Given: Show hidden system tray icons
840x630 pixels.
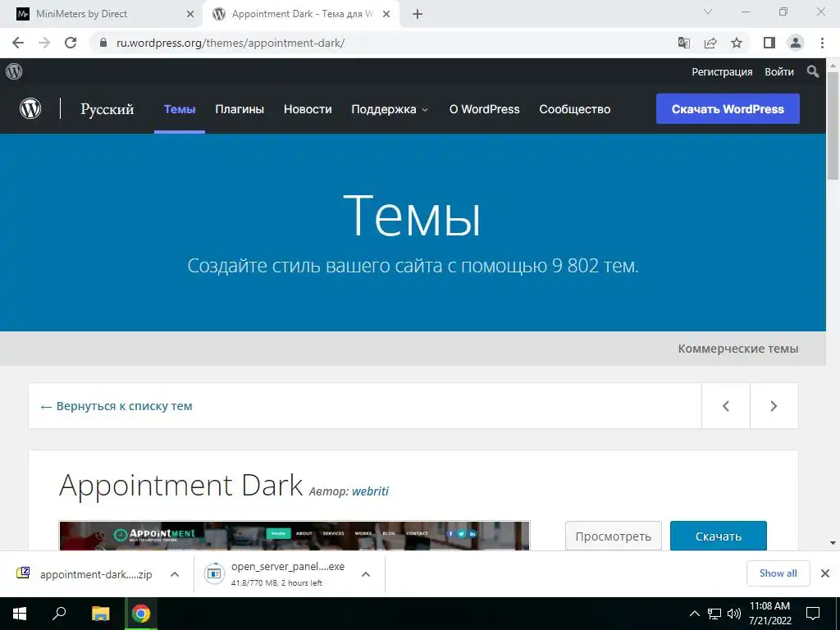Looking at the screenshot, I should click(694, 614).
